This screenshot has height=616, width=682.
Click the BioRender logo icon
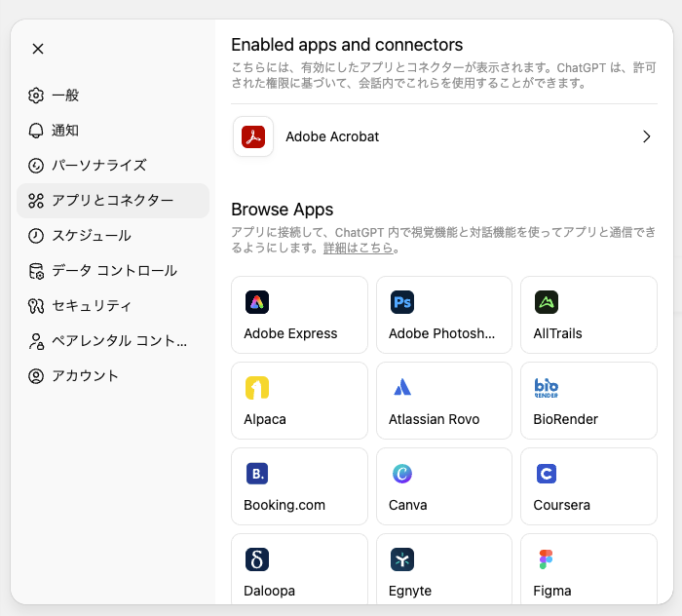click(x=546, y=388)
